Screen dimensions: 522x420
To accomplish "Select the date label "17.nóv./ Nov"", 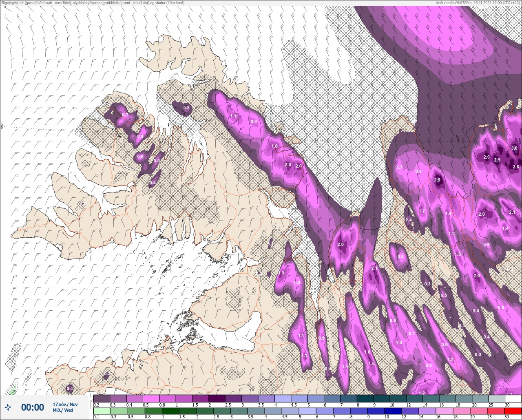I will pyautogui.click(x=65, y=404).
